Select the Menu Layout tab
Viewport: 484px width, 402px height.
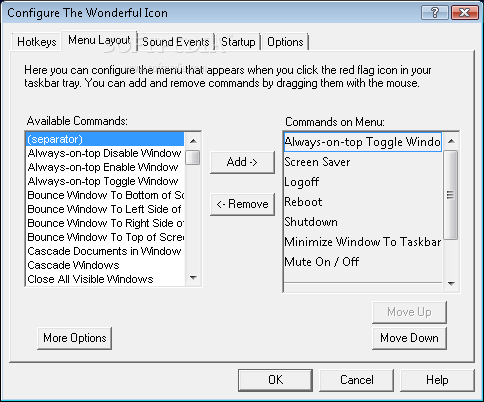99,40
